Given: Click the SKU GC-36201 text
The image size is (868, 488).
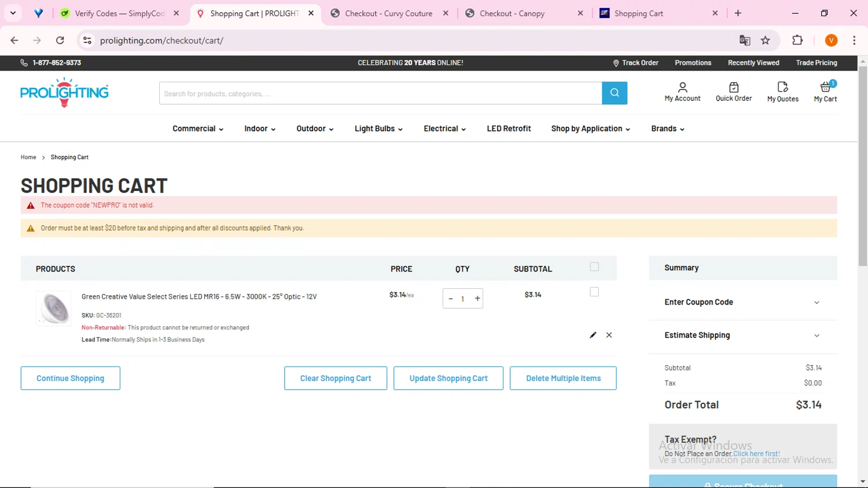Looking at the screenshot, I should (101, 315).
